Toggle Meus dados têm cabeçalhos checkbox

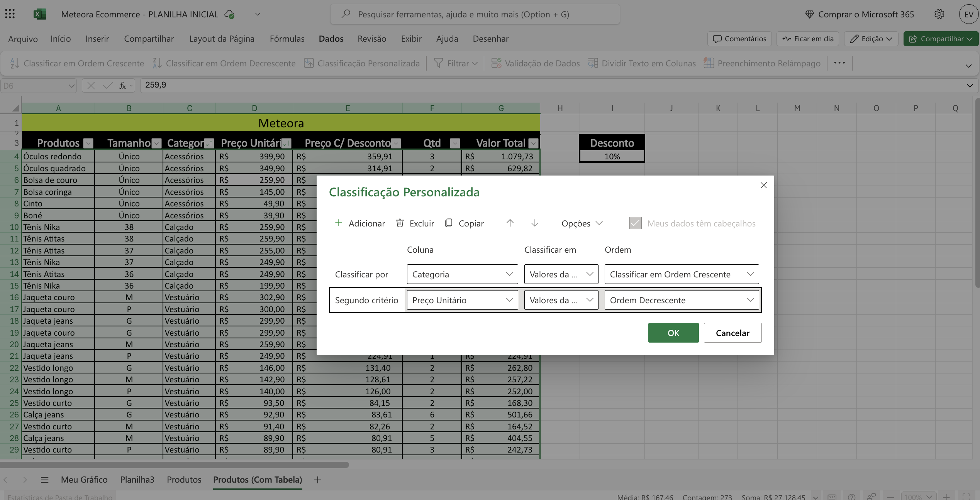pyautogui.click(x=635, y=223)
